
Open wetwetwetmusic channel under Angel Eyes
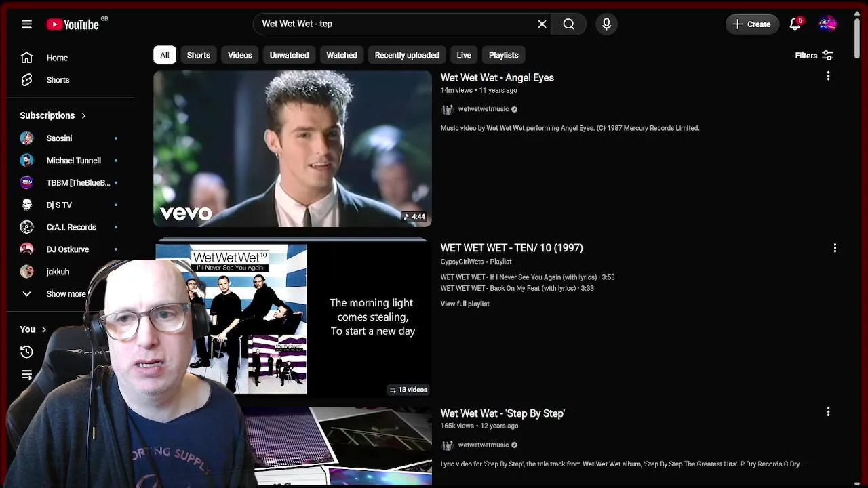click(484, 109)
